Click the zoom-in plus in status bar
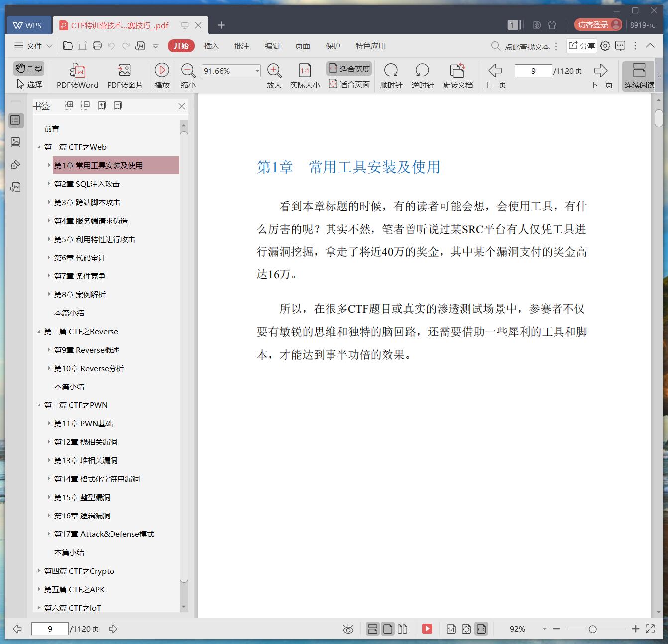The image size is (668, 644). coord(635,629)
